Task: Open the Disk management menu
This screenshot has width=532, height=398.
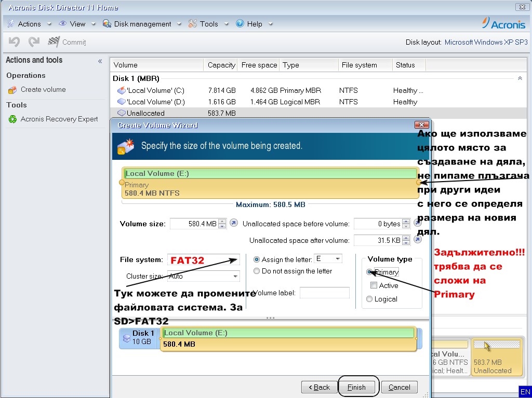Action: pos(142,24)
